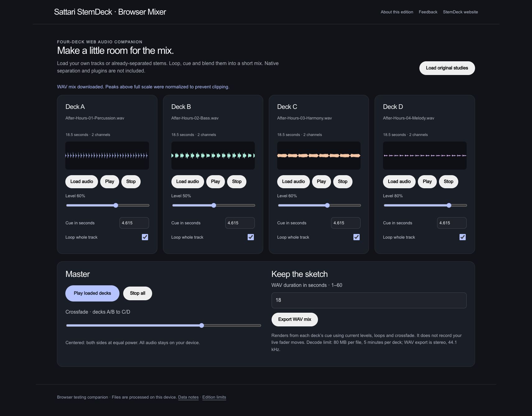This screenshot has height=416, width=532.
Task: Stop Deck C playback
Action: coord(343,182)
